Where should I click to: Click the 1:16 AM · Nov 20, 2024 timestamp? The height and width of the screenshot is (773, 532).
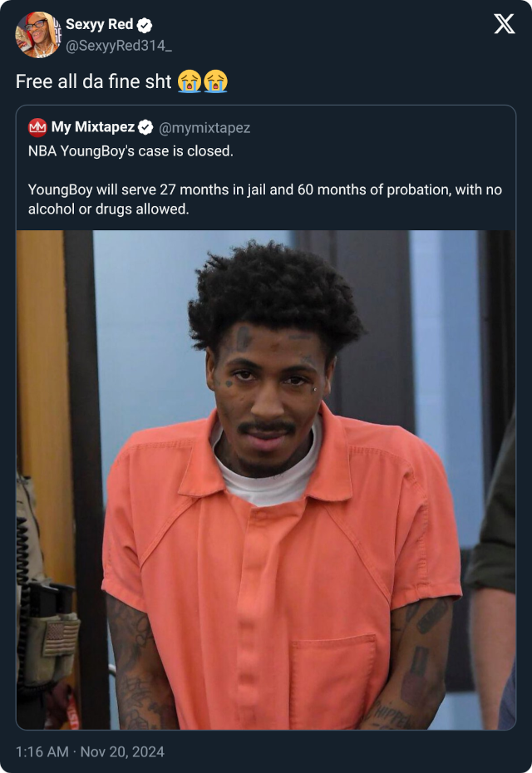pos(91,751)
